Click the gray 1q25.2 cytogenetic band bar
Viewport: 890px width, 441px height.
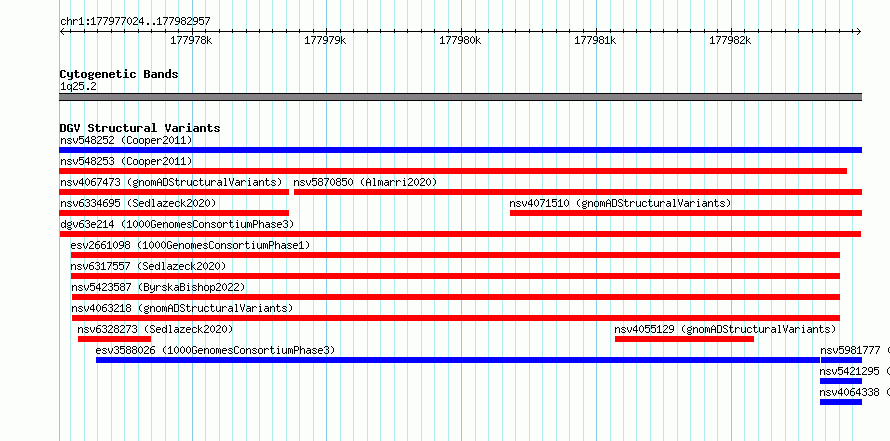coord(460,97)
